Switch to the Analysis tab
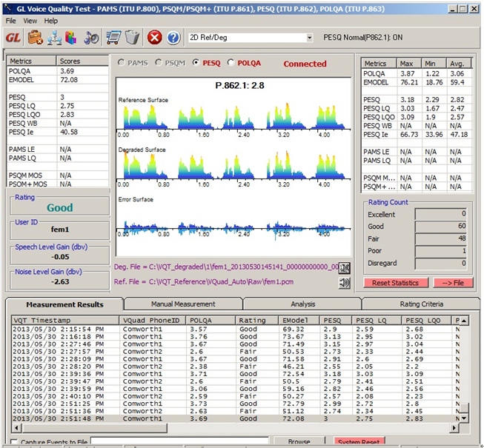Screen dimensions: 484x448 click(303, 304)
